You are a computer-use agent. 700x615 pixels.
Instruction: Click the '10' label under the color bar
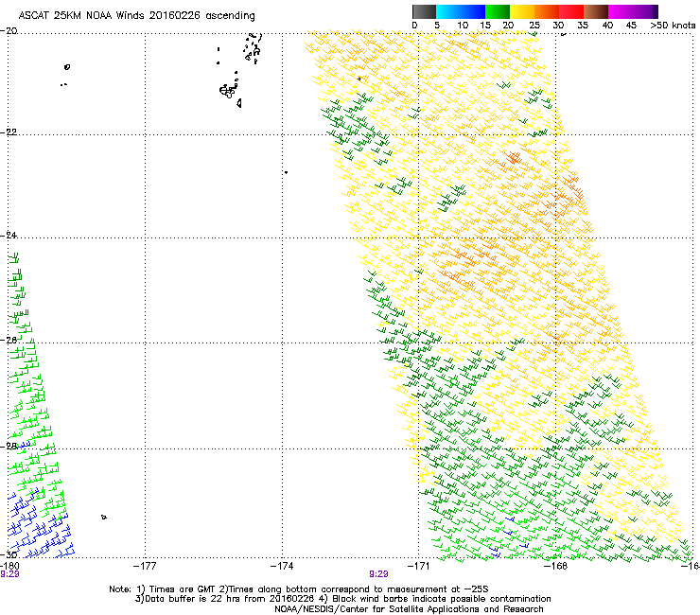(463, 26)
